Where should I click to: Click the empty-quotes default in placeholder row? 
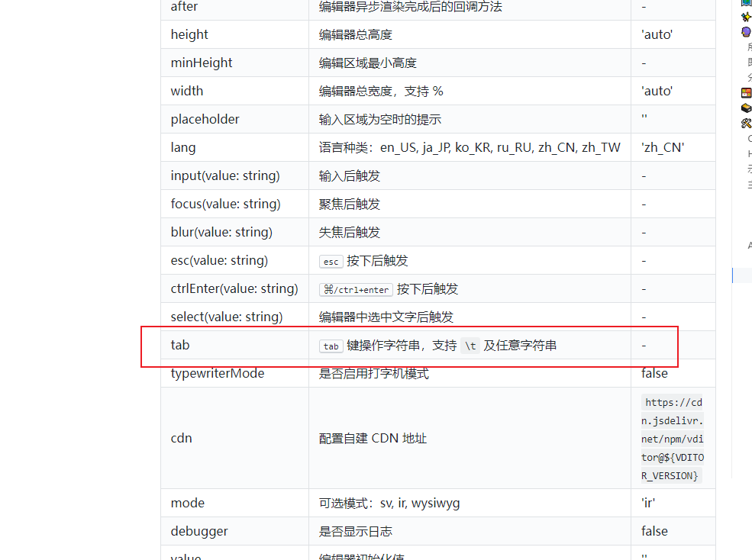click(x=644, y=117)
